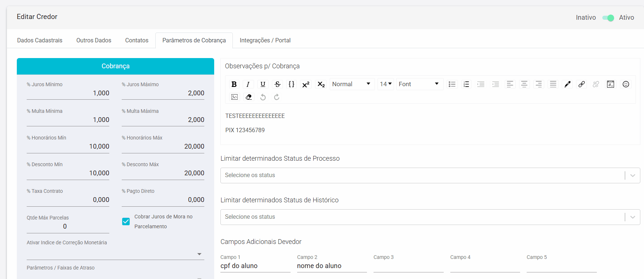Increase paragraph indent
The width and height of the screenshot is (644, 279).
(x=481, y=84)
